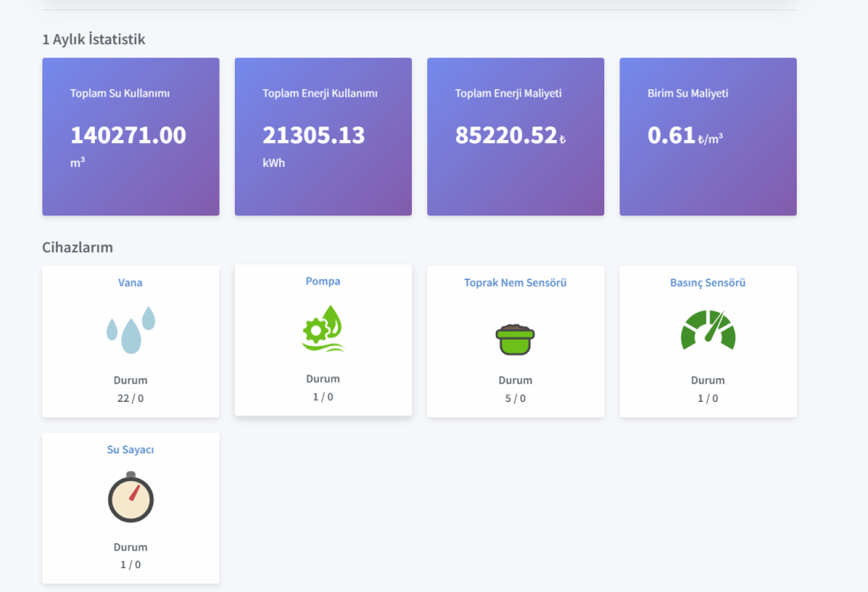This screenshot has height=592, width=868.
Task: Click the Toplam Su Kullanımı statistics card
Action: [x=131, y=137]
